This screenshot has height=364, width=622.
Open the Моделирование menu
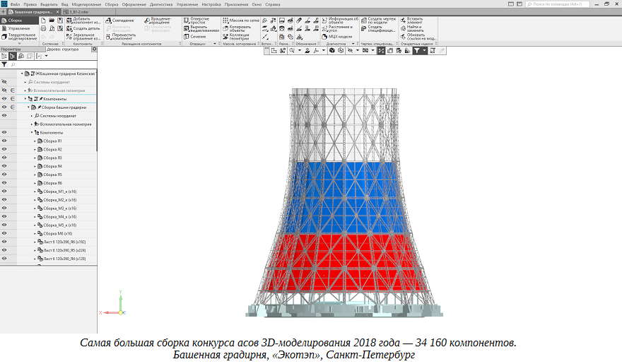[86, 4]
